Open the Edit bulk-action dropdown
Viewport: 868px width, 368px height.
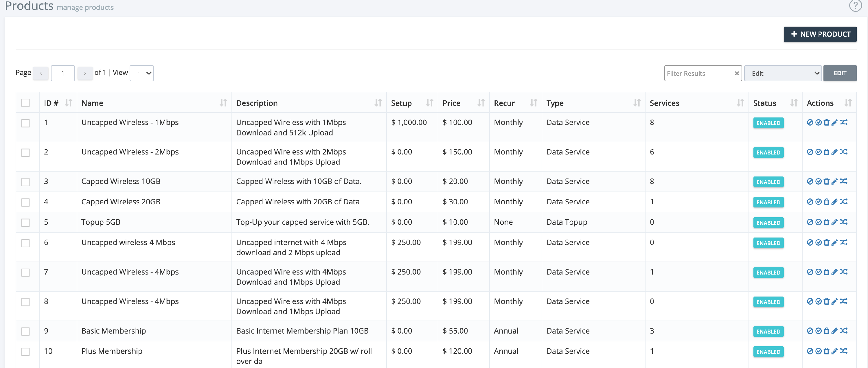[783, 73]
